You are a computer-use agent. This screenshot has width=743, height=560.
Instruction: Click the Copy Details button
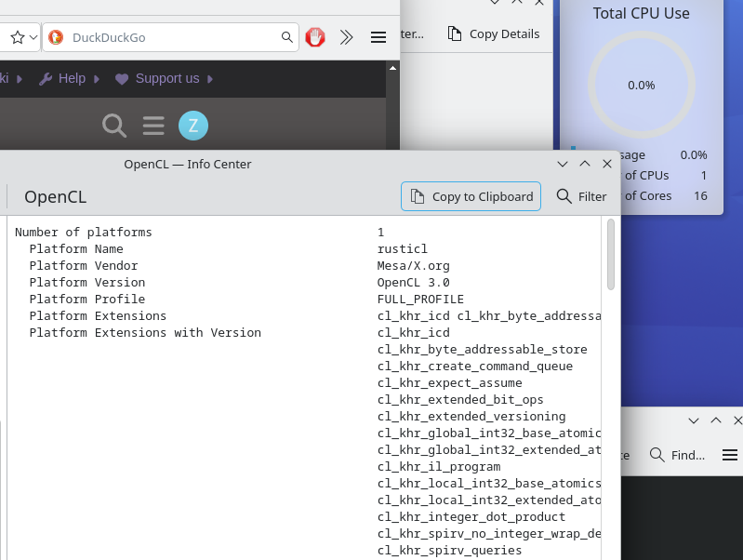494,33
